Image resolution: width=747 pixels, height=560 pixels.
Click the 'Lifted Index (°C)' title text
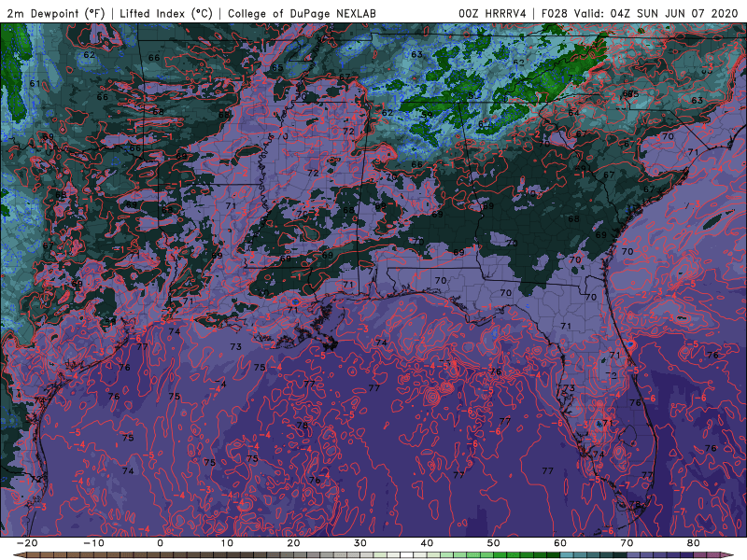[166, 13]
